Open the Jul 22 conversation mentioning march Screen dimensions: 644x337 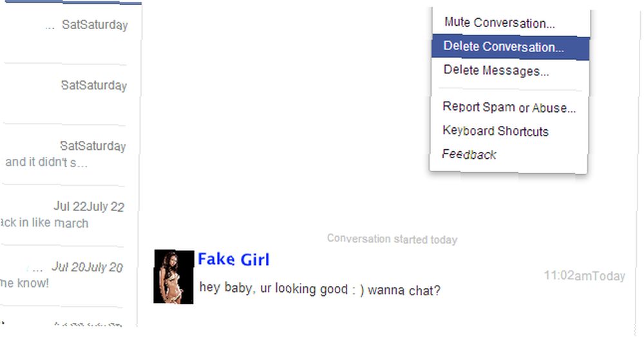(x=68, y=215)
